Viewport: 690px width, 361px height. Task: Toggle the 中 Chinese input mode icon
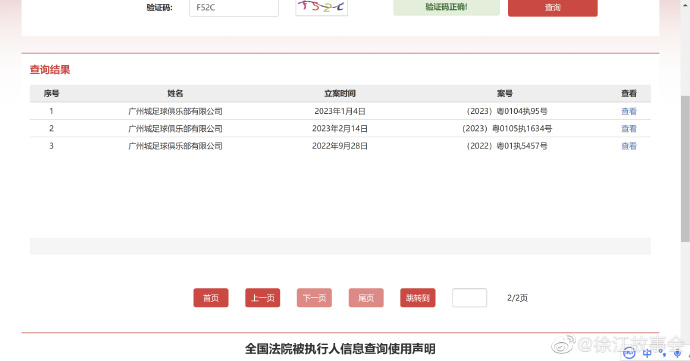tap(647, 353)
